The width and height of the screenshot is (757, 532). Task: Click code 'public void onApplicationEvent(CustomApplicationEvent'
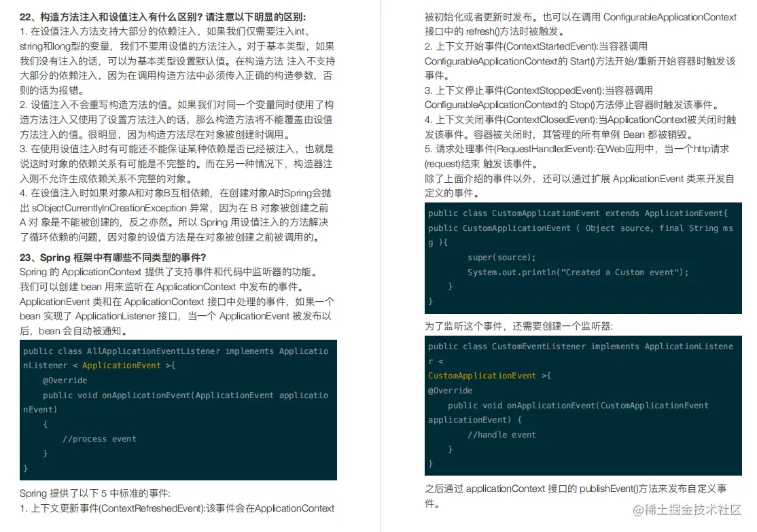click(578, 406)
